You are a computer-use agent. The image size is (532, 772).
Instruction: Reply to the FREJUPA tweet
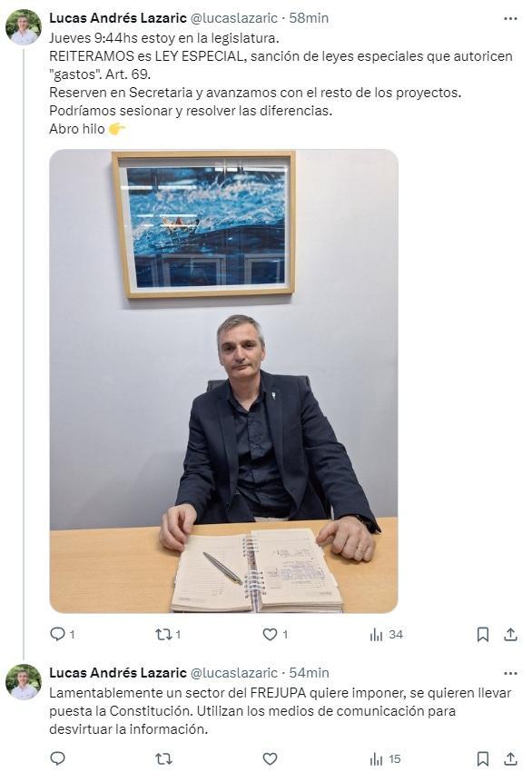click(58, 758)
